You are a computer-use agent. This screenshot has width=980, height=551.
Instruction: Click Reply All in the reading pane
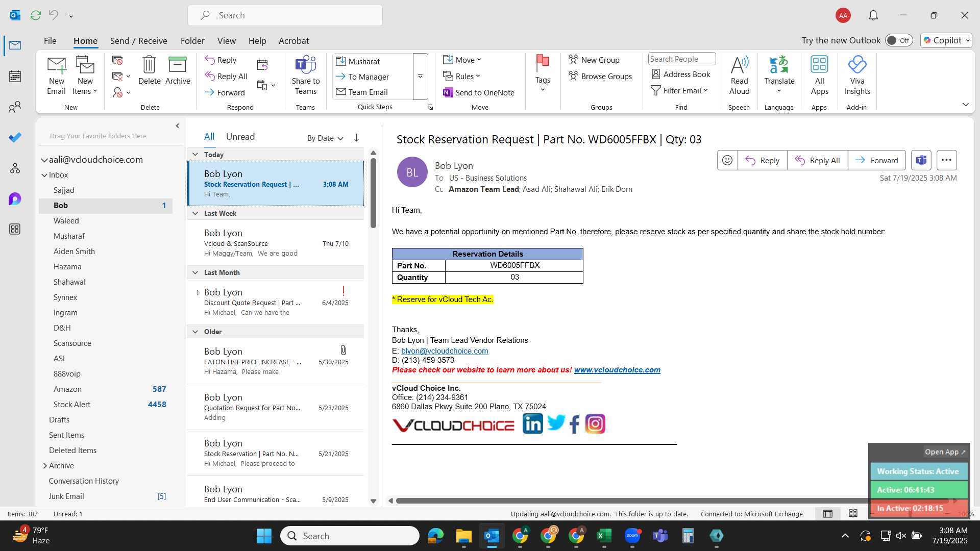817,160
